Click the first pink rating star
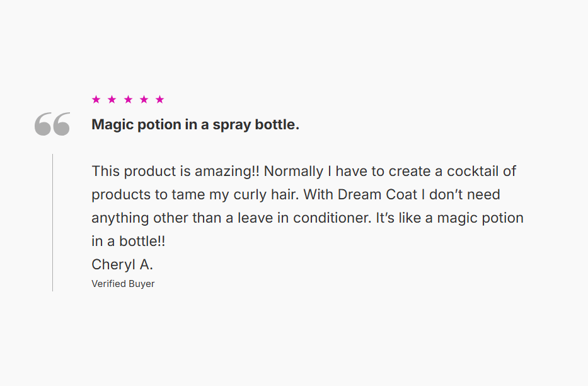 tap(96, 100)
